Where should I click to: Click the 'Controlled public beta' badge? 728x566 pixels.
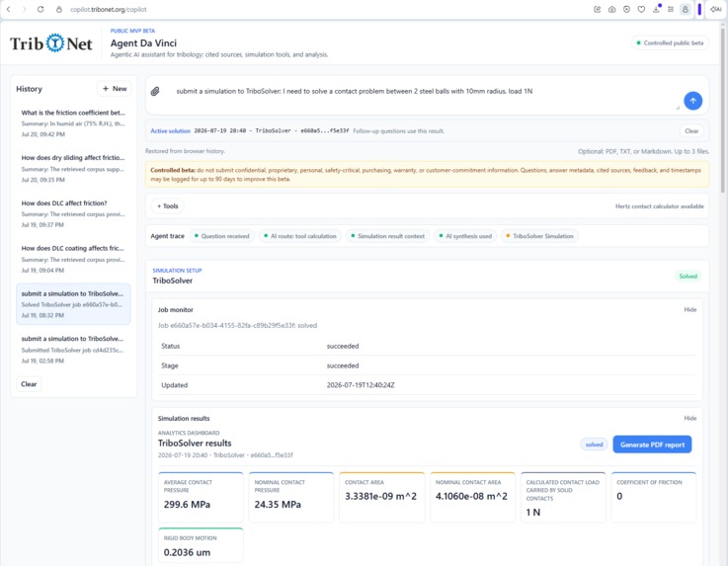pos(670,42)
